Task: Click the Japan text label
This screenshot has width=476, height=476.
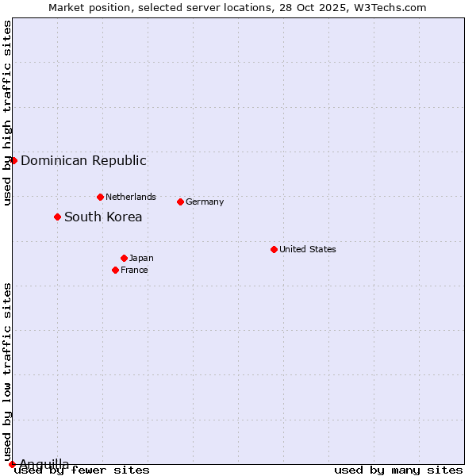Action: [141, 258]
